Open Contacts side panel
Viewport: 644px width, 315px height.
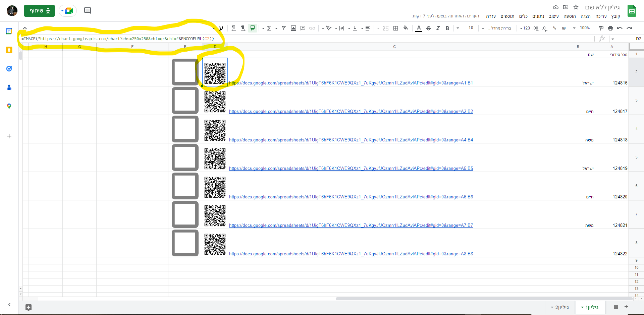(x=9, y=87)
